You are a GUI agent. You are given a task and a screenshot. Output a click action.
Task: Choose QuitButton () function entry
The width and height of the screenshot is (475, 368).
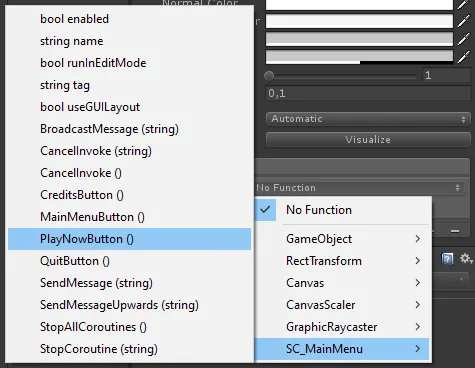[x=129, y=261]
